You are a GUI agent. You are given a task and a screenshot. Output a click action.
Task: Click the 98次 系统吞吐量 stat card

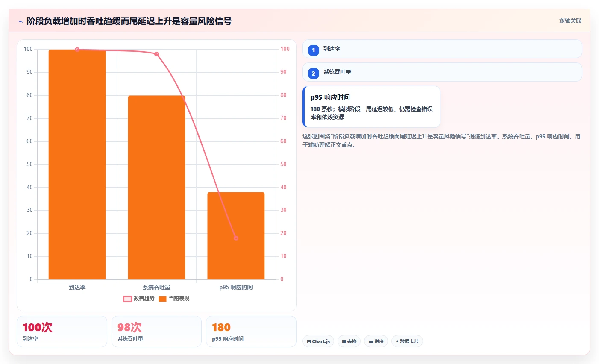tap(156, 332)
